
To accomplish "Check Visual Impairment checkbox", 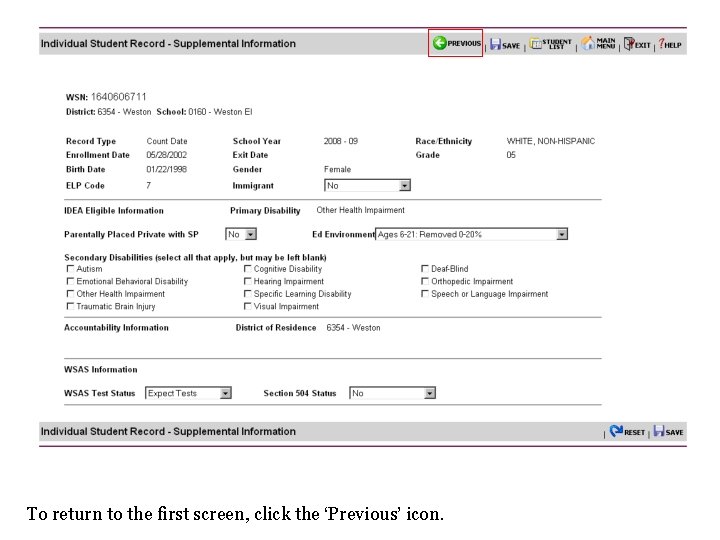I will click(x=248, y=306).
